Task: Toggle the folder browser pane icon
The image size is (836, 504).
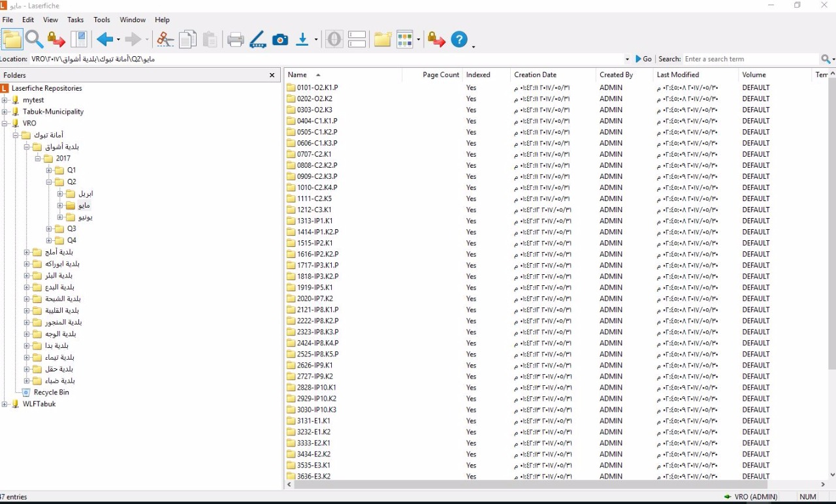Action: pos(12,40)
